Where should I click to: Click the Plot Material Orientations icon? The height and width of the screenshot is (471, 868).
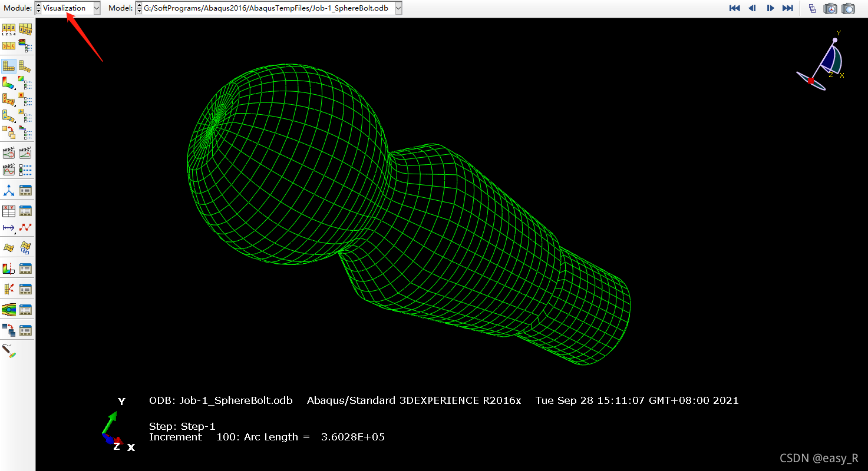9,115
